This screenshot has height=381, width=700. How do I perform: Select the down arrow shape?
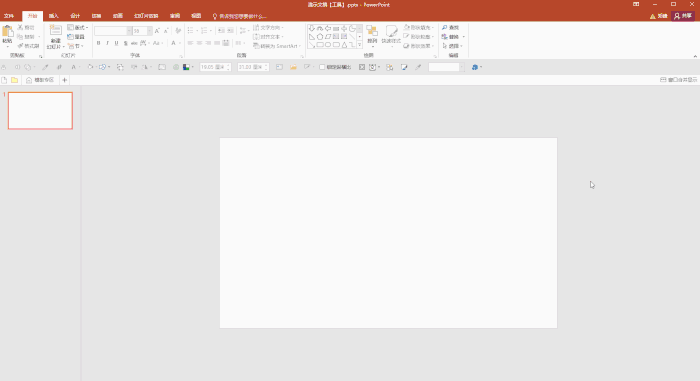(312, 28)
